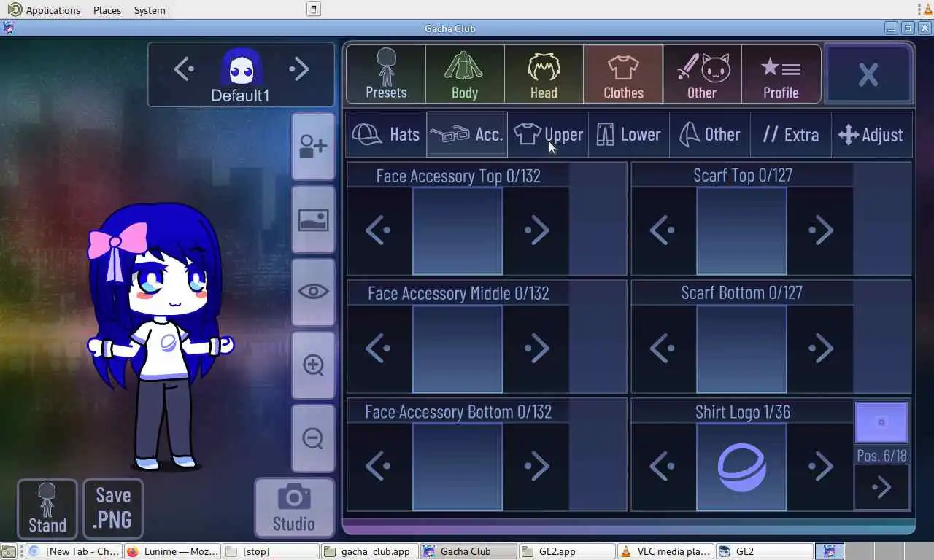This screenshot has width=934, height=560.
Task: Go to previous Face Accessory Bottom
Action: click(x=379, y=467)
